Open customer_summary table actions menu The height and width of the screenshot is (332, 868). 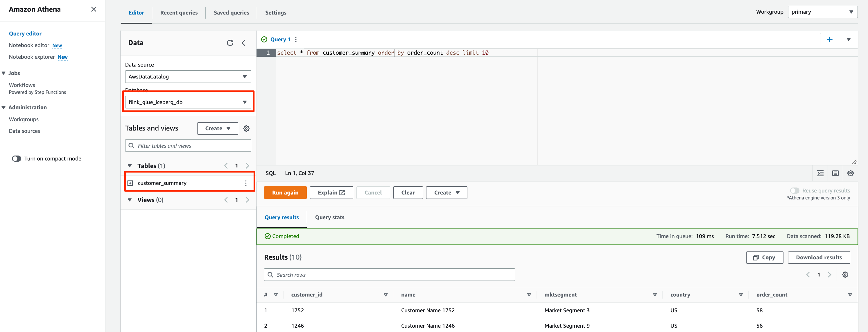coord(246,183)
